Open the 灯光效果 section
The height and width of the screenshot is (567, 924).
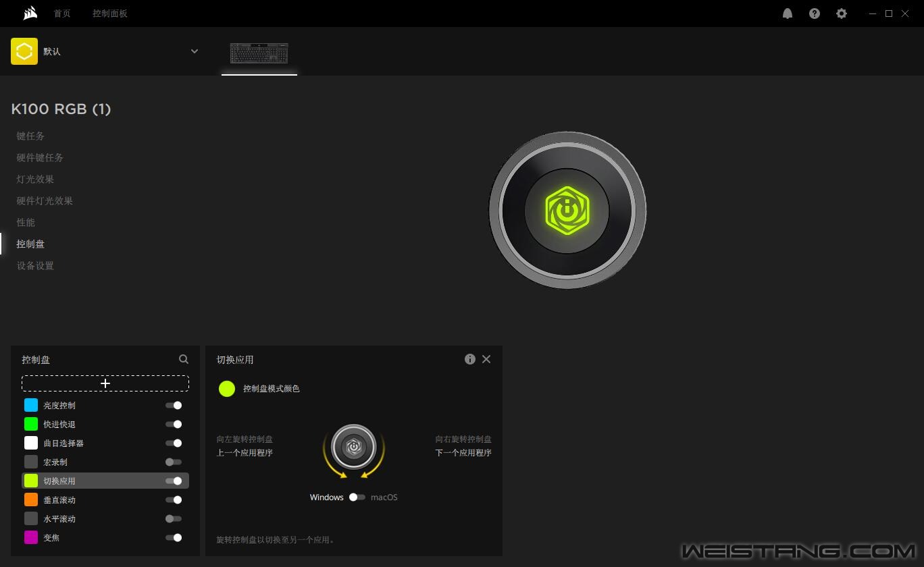coord(35,179)
